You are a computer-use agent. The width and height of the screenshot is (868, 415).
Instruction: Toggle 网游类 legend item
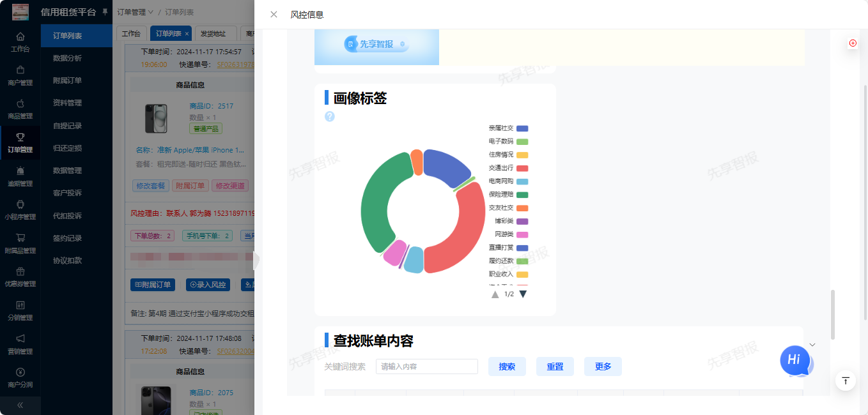511,234
